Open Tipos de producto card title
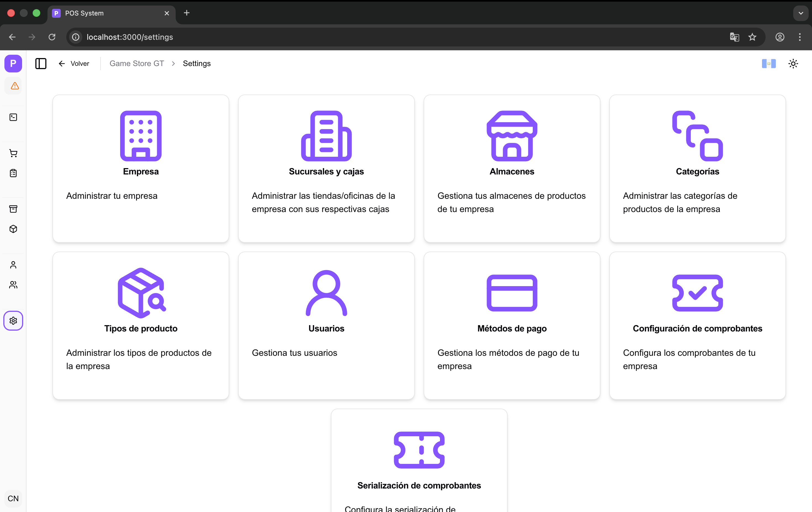 pos(141,328)
